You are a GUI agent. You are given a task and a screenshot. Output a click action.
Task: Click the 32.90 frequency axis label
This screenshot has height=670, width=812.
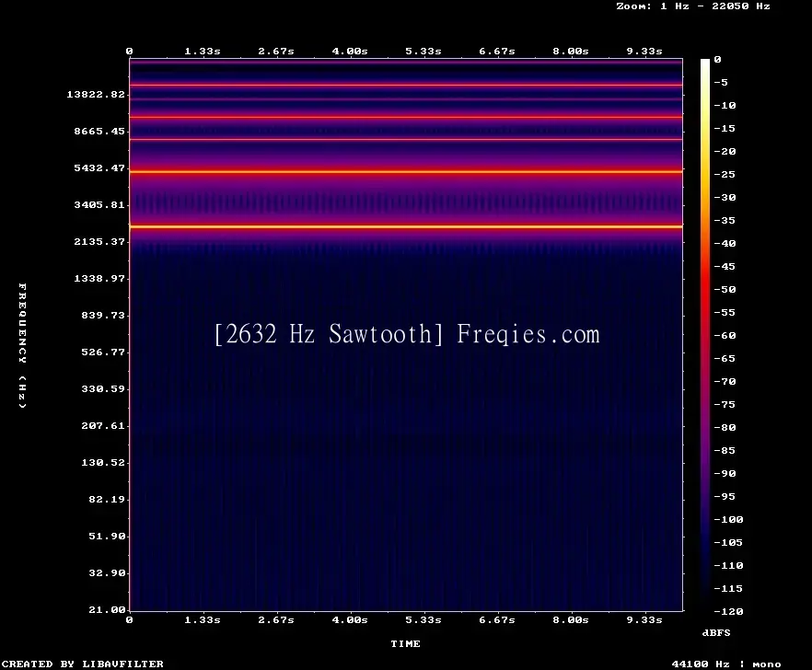107,572
